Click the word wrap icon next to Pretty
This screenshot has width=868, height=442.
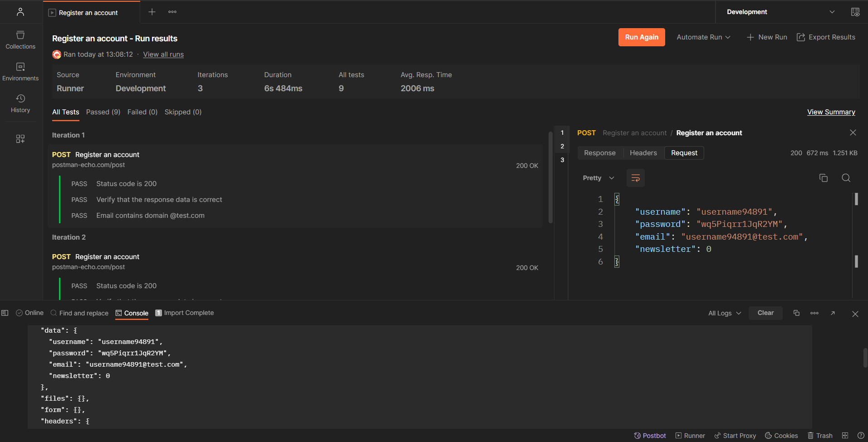(x=635, y=178)
